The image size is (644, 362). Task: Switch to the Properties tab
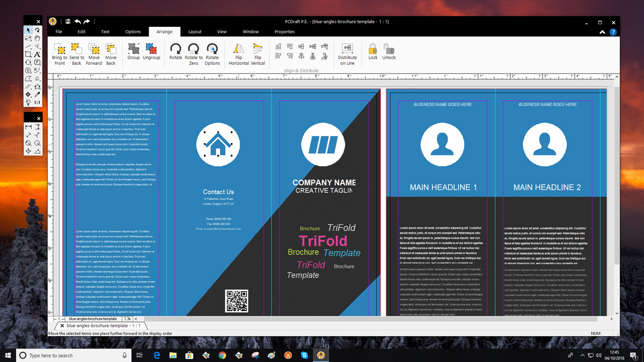(284, 32)
